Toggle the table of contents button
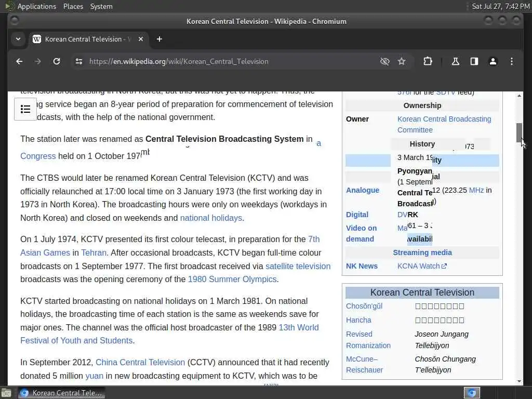Viewport: 532px width, 399px height. tap(25, 109)
